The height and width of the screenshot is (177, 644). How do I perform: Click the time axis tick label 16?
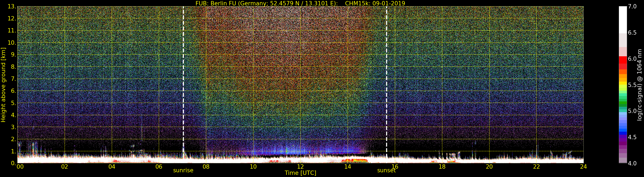(395, 166)
